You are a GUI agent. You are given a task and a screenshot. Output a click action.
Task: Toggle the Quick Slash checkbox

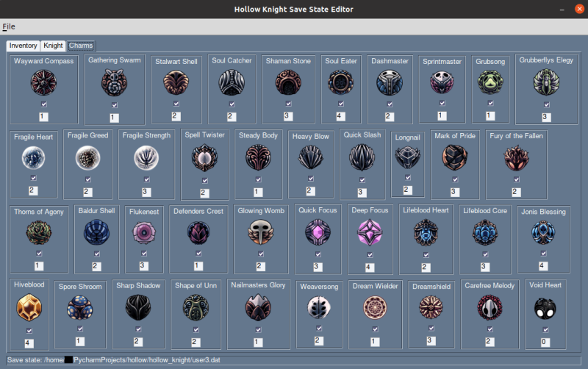(362, 179)
